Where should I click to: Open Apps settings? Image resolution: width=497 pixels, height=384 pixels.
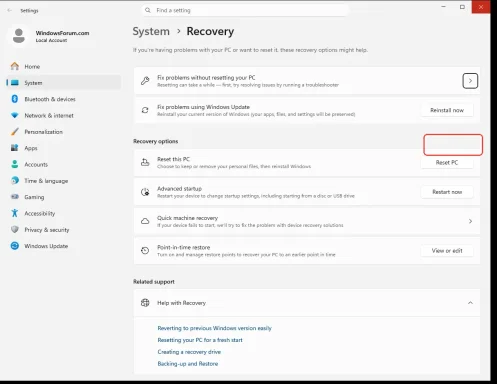click(x=64, y=148)
